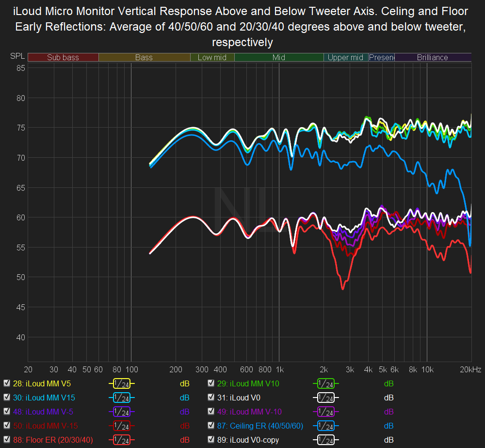Select the 87: Ceiling ER (40/50/60) label
Image resolution: width=485 pixels, height=448 pixels.
[x=260, y=426]
